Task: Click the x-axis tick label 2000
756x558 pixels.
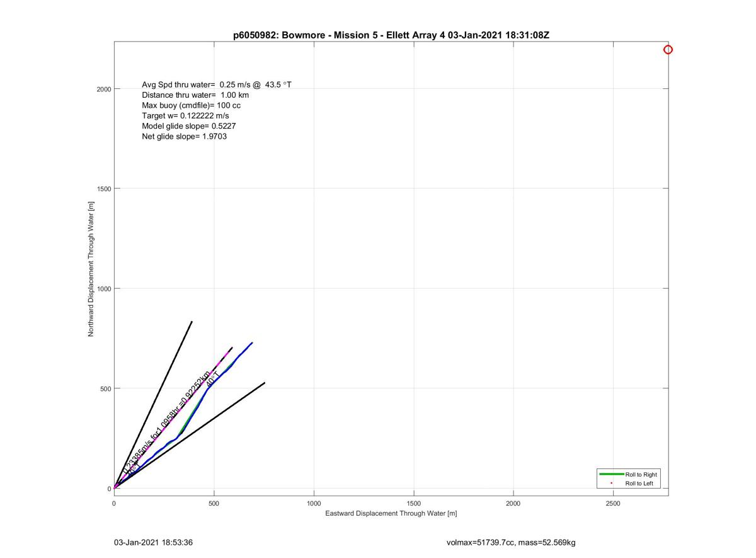Action: click(513, 504)
